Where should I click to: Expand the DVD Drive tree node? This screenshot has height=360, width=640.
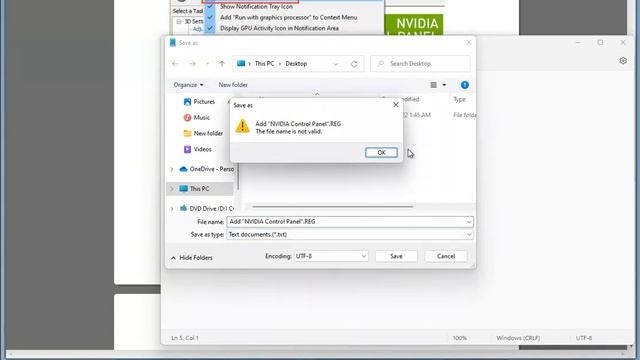(172, 209)
